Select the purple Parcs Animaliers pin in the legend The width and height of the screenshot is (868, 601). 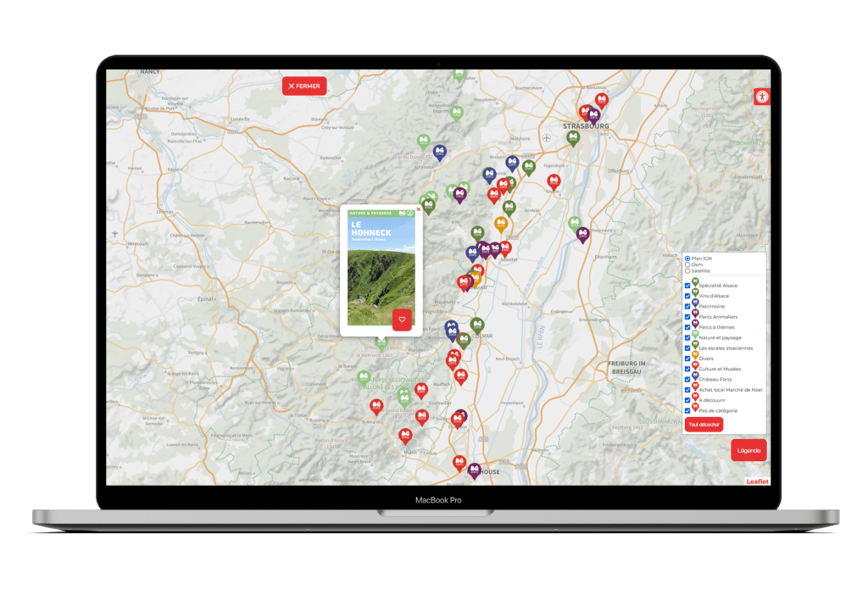695,314
